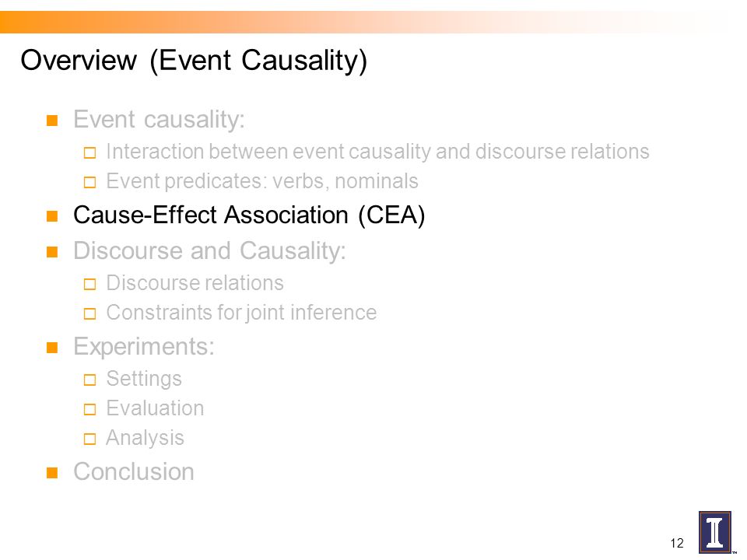
Task: Click the hollow bullet beside Discourse relations
Action: pos(89,285)
